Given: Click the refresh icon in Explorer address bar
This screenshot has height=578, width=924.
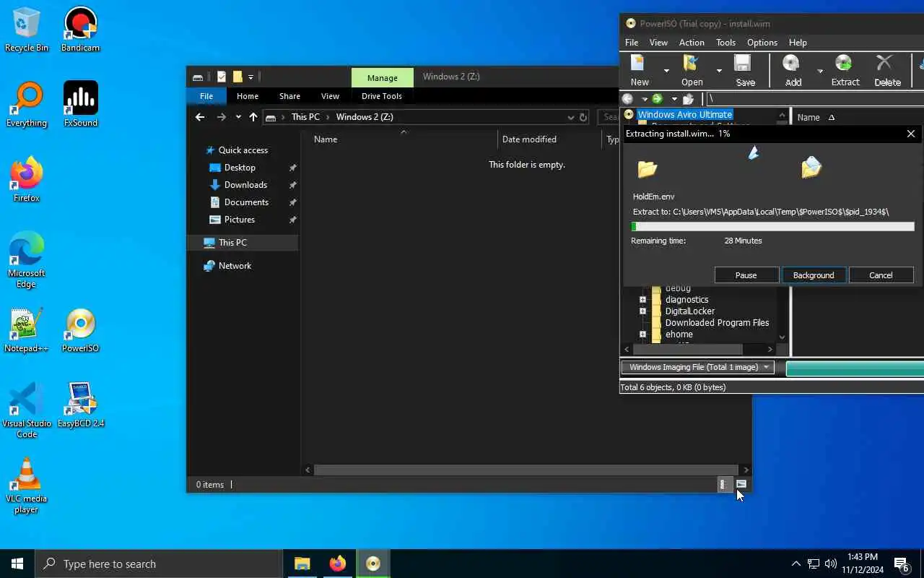Looking at the screenshot, I should pyautogui.click(x=583, y=117).
